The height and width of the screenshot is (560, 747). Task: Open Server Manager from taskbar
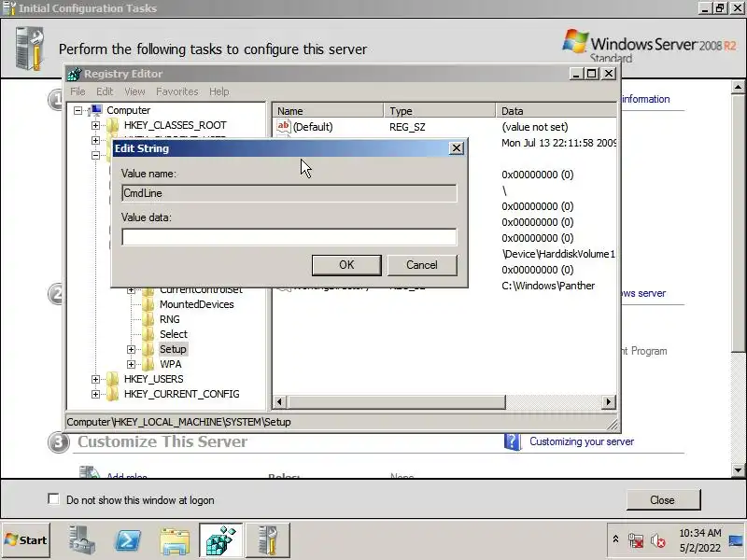coord(82,540)
